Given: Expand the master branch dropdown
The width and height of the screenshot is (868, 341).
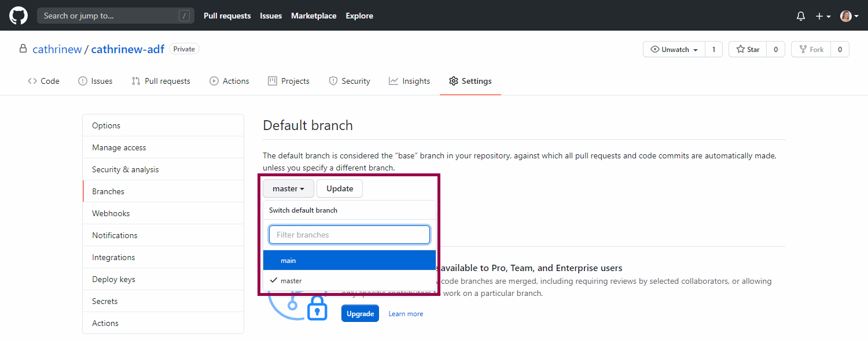Looking at the screenshot, I should click(288, 188).
